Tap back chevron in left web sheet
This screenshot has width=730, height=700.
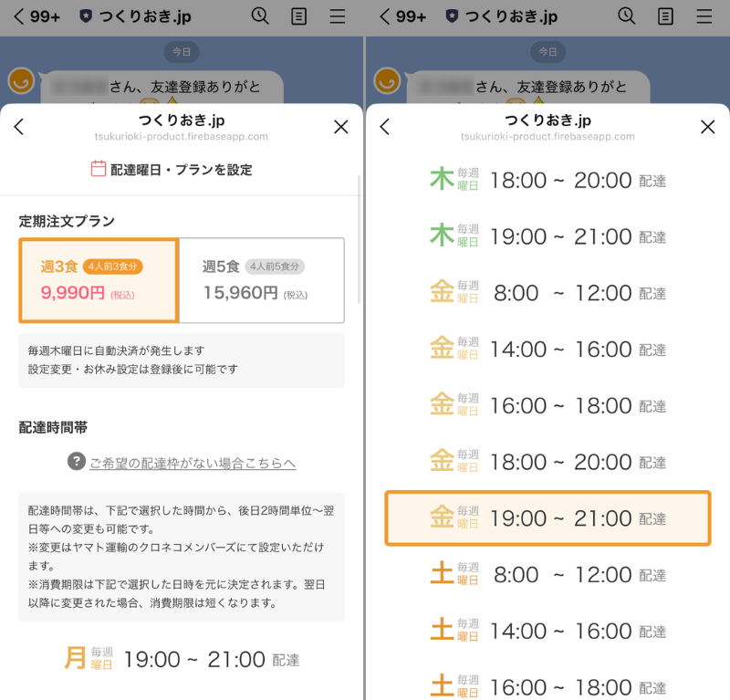(x=18, y=127)
